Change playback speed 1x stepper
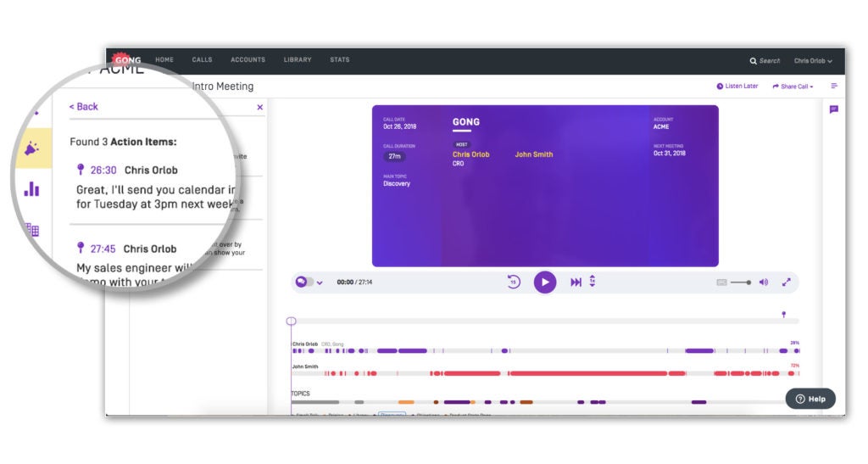The height and width of the screenshot is (464, 868). 593,282
